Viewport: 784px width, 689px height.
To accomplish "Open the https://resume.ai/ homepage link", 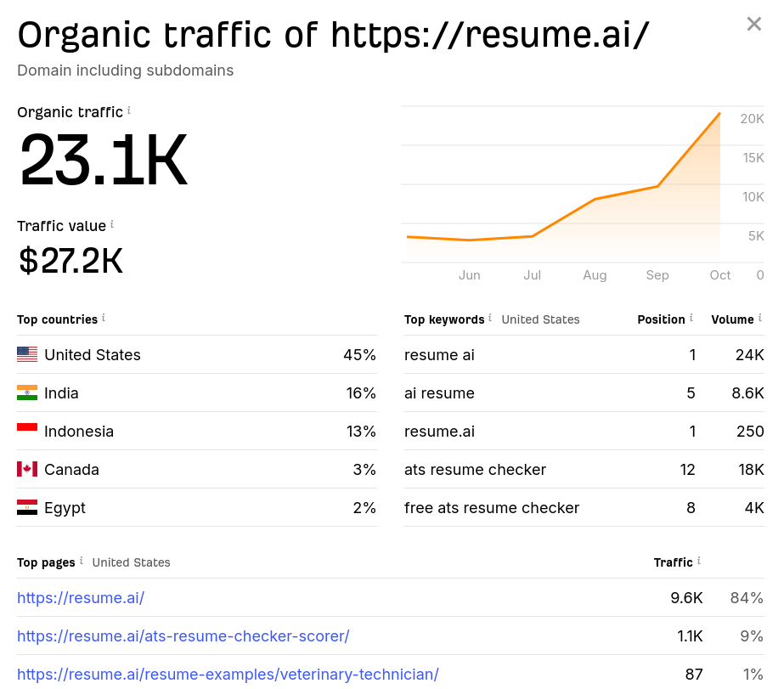I will (81, 598).
